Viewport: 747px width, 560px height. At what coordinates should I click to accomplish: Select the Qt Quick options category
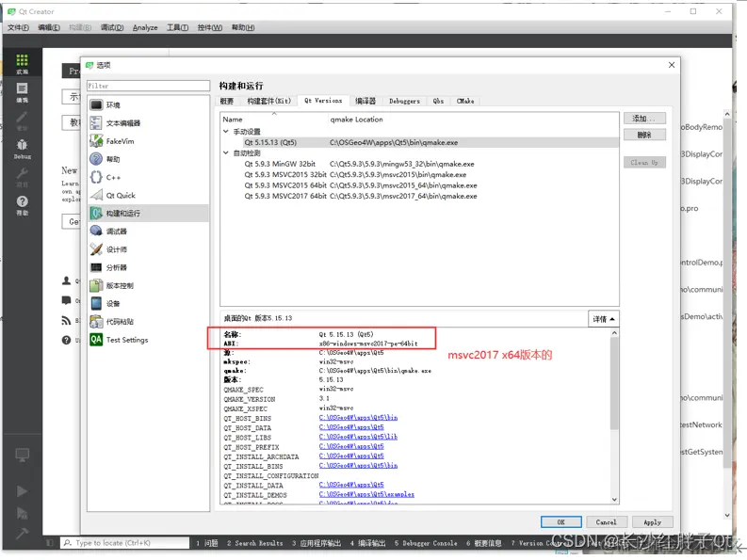point(149,195)
